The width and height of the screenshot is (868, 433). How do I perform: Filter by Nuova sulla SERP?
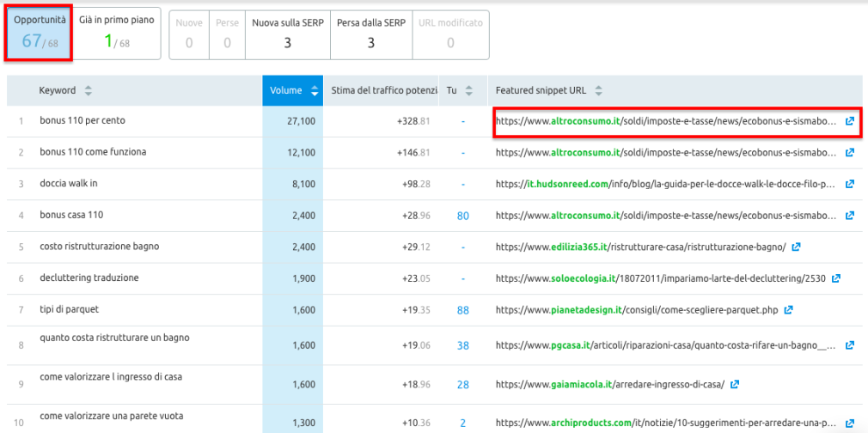[287, 34]
